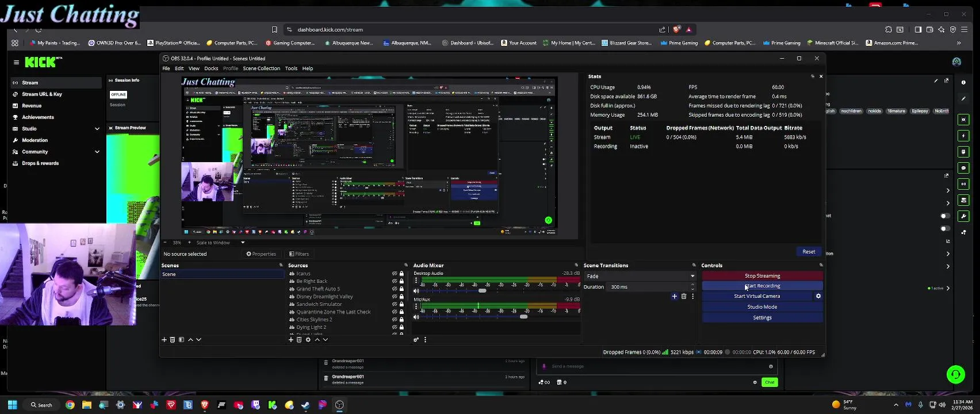Toggle visibility of Sandwich Simulator source
This screenshot has width=980, height=414.
[x=395, y=304]
